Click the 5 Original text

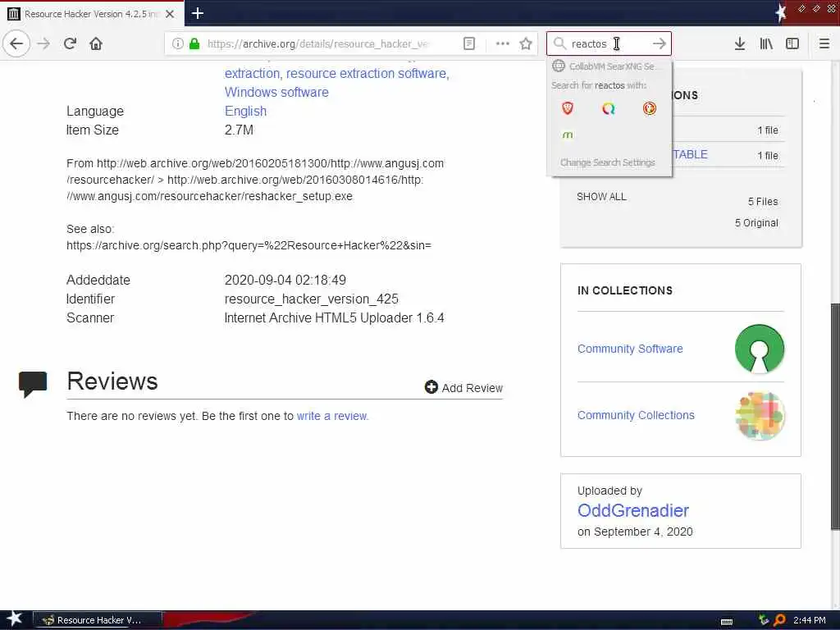756,223
